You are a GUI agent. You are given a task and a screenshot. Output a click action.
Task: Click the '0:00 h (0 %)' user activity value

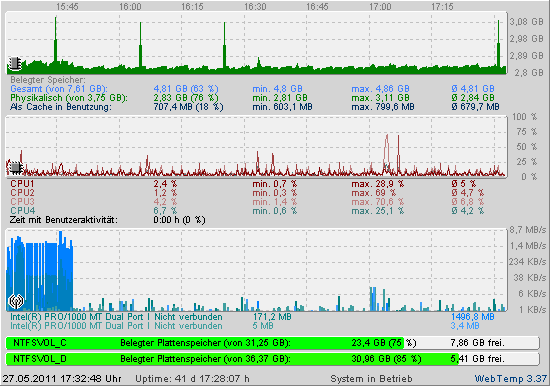tap(179, 220)
